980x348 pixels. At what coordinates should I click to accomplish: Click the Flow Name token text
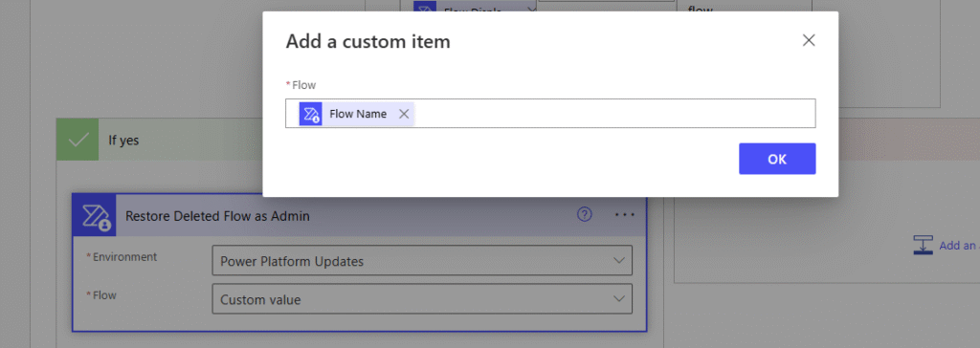click(x=358, y=114)
